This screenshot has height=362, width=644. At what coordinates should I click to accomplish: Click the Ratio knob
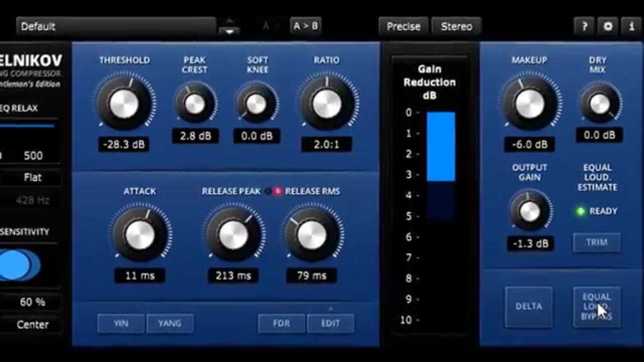(327, 104)
